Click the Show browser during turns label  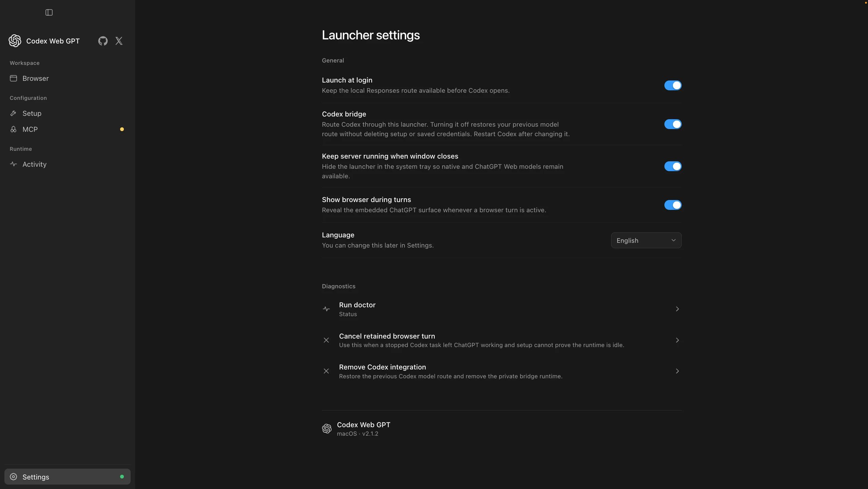[366, 200]
